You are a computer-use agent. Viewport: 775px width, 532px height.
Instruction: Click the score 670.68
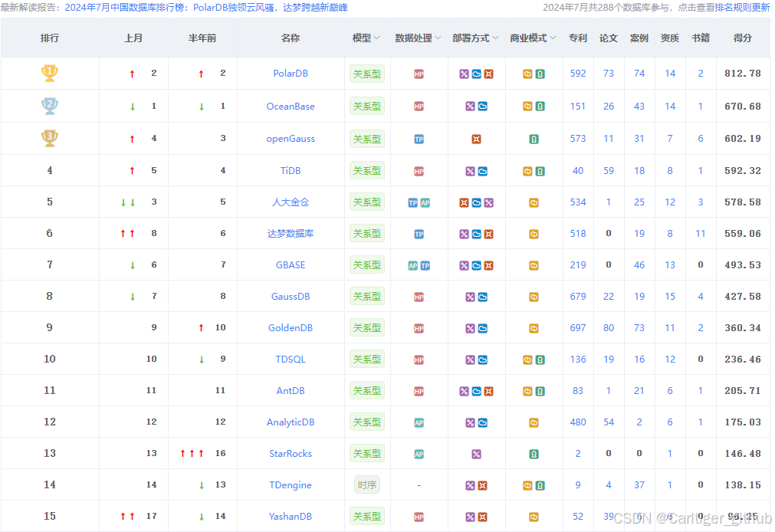point(742,107)
